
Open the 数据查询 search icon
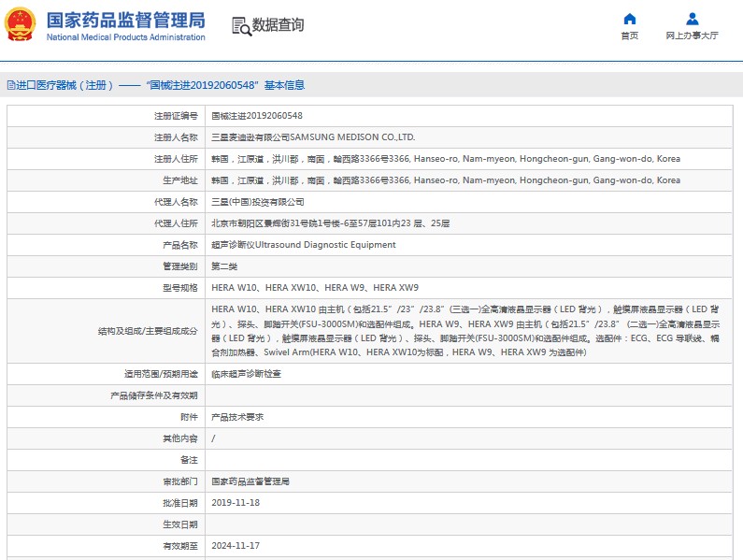click(x=241, y=26)
